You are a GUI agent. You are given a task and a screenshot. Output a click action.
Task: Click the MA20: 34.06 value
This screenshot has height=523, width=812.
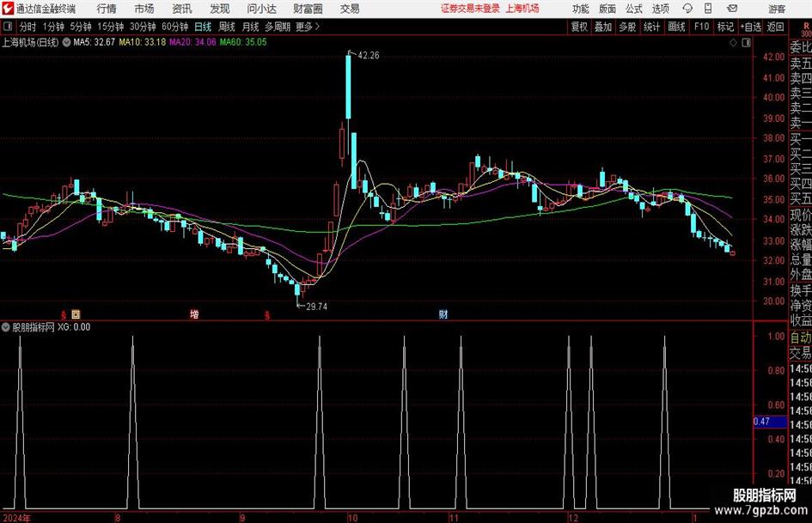(192, 42)
